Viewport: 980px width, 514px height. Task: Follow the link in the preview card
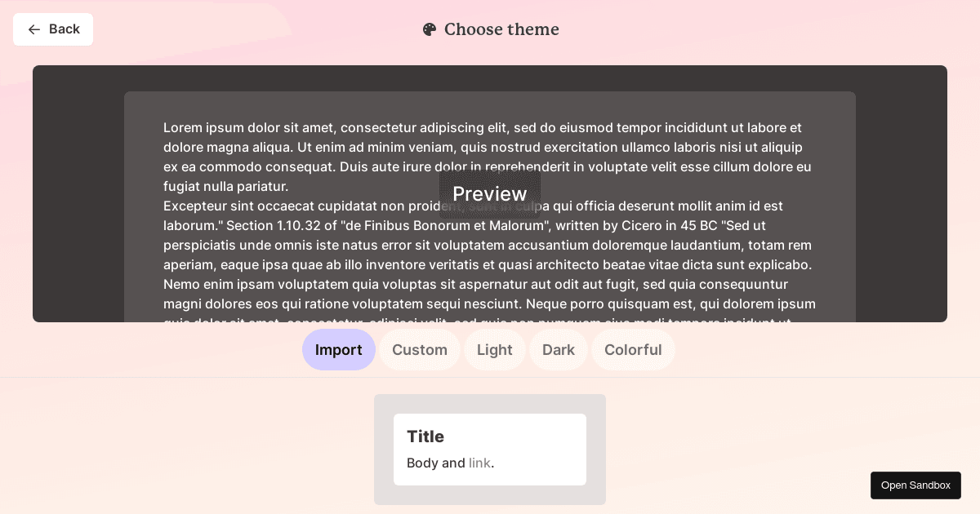point(479,463)
